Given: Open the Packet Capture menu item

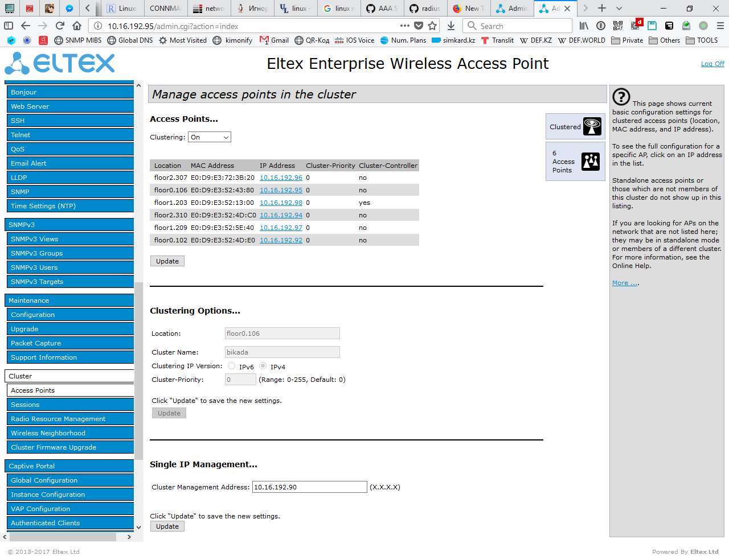Looking at the screenshot, I should tap(70, 343).
